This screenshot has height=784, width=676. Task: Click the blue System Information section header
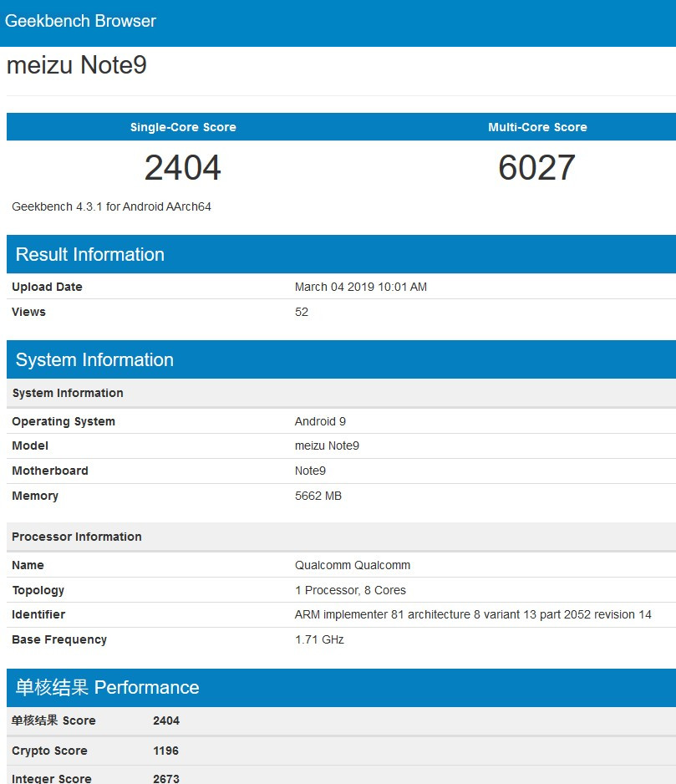(341, 359)
